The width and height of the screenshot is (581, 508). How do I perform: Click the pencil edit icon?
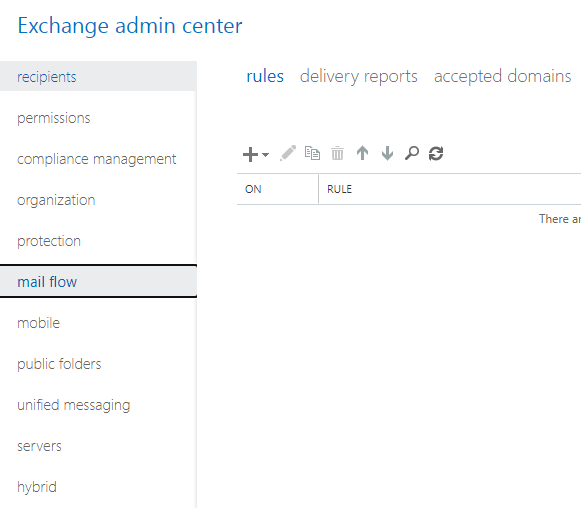click(288, 153)
